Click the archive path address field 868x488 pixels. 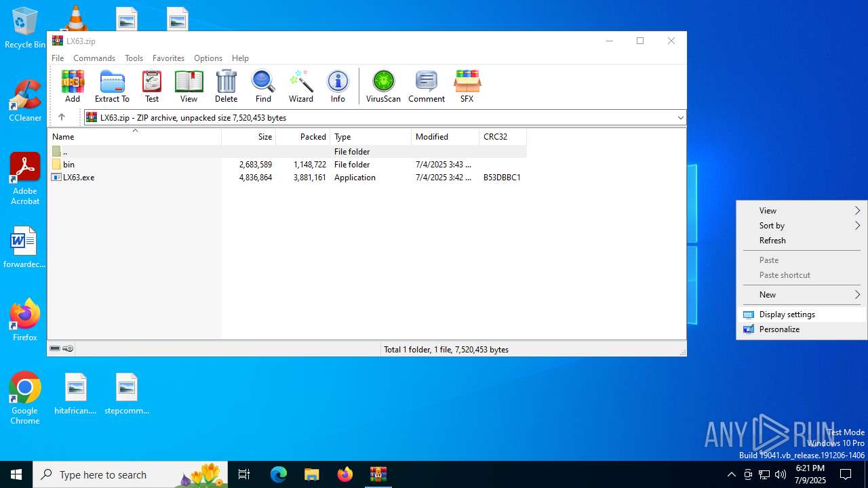385,118
